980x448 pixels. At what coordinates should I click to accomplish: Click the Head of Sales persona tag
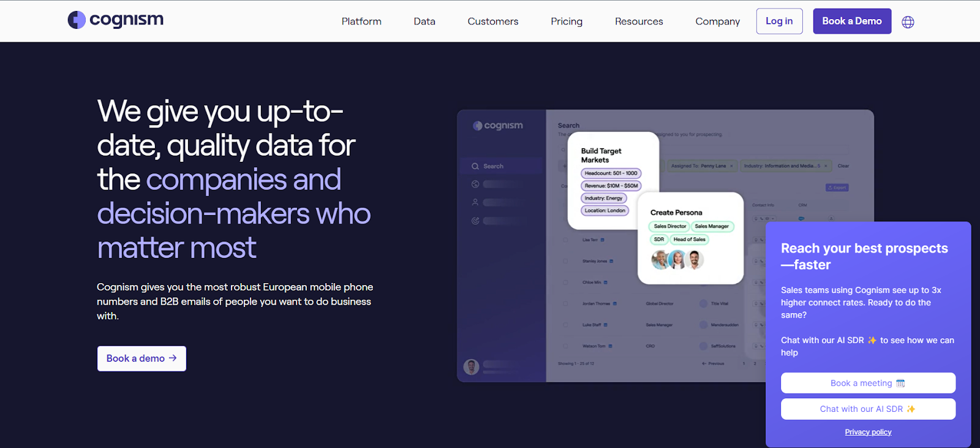(x=689, y=240)
